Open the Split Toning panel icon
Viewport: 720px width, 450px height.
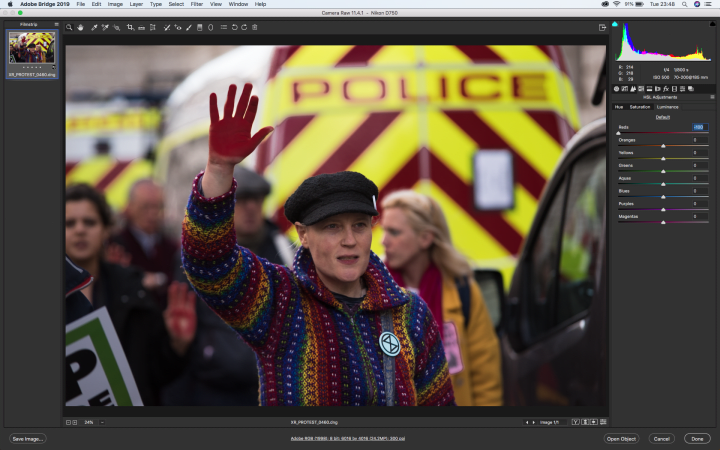[x=649, y=89]
